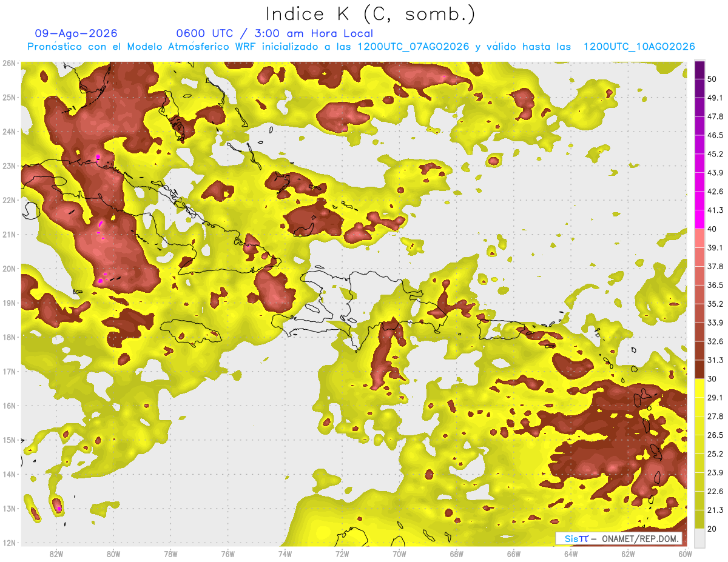Screen dimensions: 728x562
Task: Click the longitude axis label "68W"
Action: pyautogui.click(x=456, y=554)
